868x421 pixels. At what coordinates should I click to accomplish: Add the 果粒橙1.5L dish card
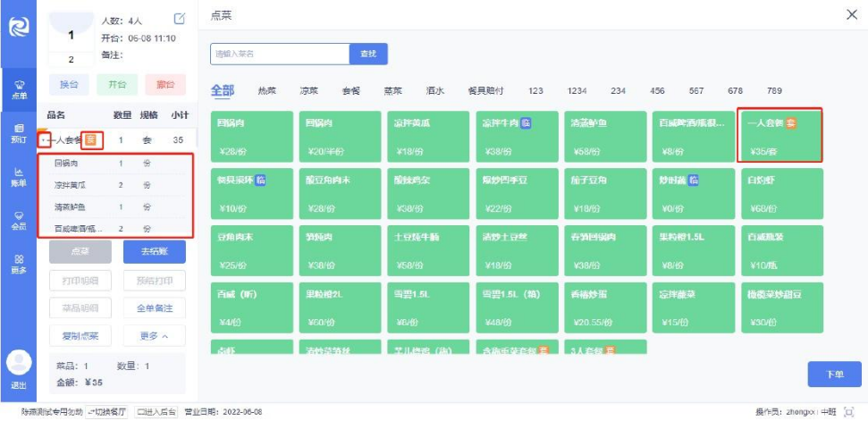coord(694,250)
